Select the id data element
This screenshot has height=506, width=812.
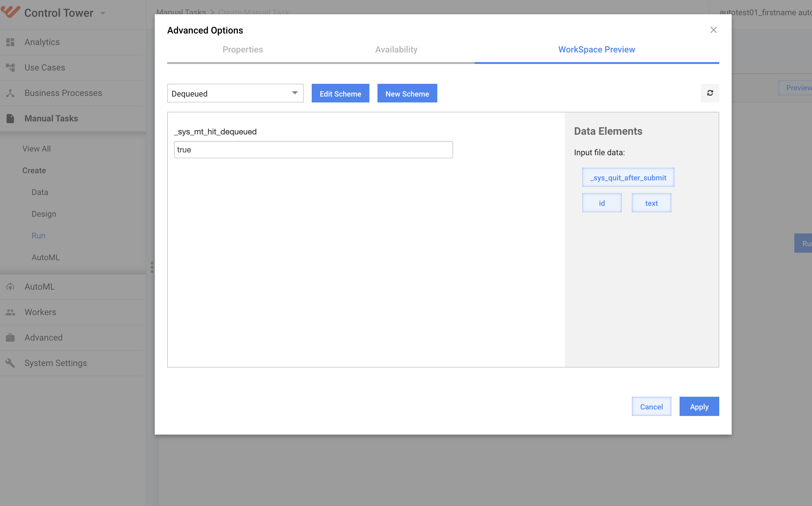click(x=602, y=203)
